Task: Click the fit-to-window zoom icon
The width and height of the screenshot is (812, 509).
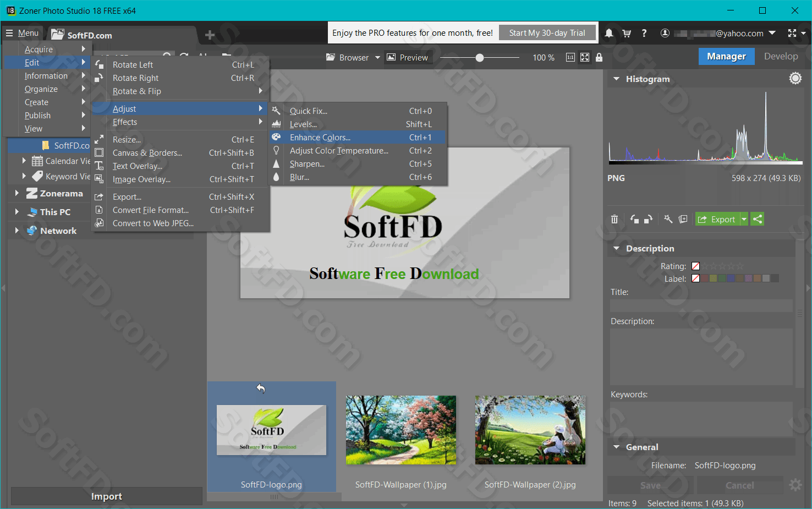Action: pyautogui.click(x=585, y=57)
